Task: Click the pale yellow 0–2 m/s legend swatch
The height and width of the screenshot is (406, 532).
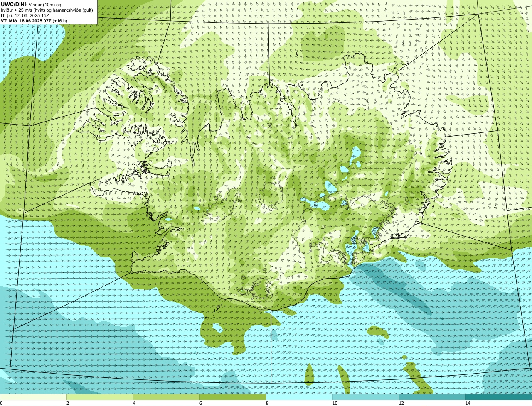Action: click(x=33, y=397)
